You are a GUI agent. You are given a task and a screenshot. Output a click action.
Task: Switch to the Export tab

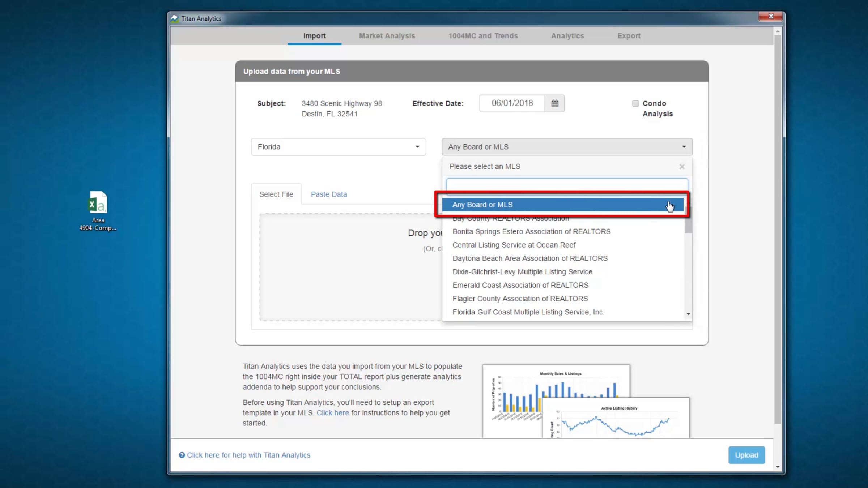629,36
